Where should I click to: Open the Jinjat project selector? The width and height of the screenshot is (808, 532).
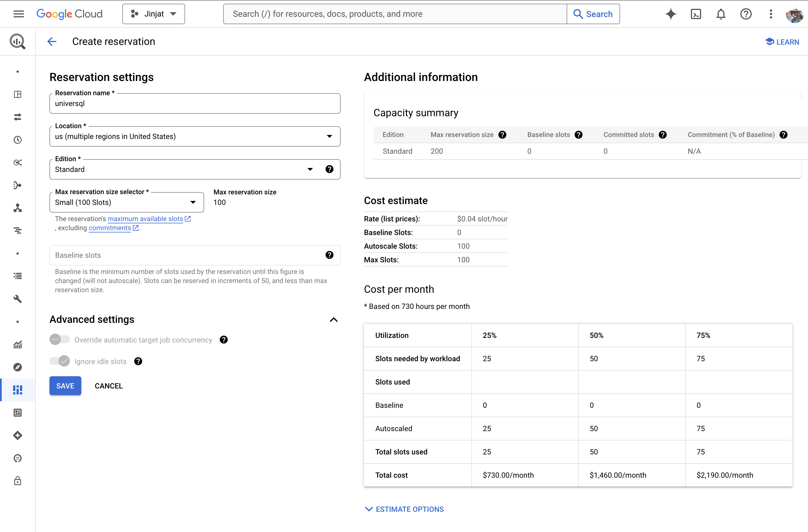(x=154, y=14)
